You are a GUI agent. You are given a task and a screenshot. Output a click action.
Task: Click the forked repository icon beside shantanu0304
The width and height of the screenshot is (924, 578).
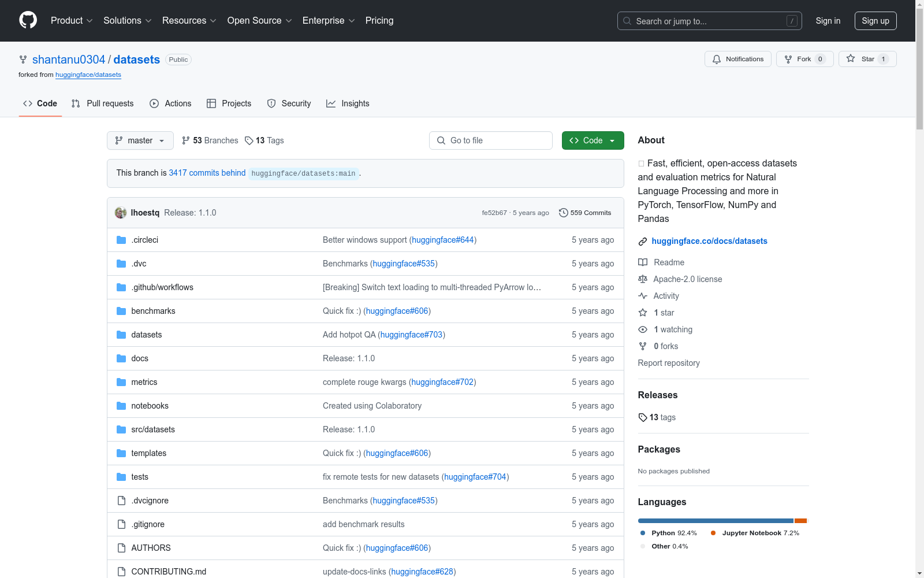[23, 60]
